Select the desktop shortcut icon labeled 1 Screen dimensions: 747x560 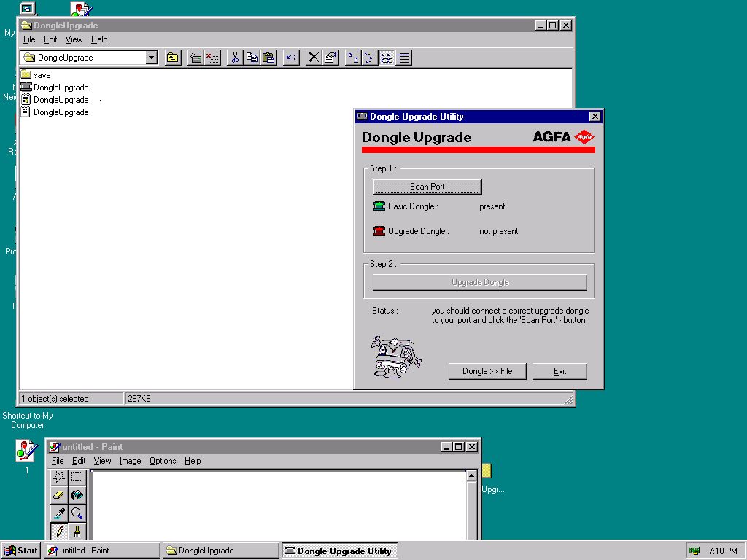26,451
